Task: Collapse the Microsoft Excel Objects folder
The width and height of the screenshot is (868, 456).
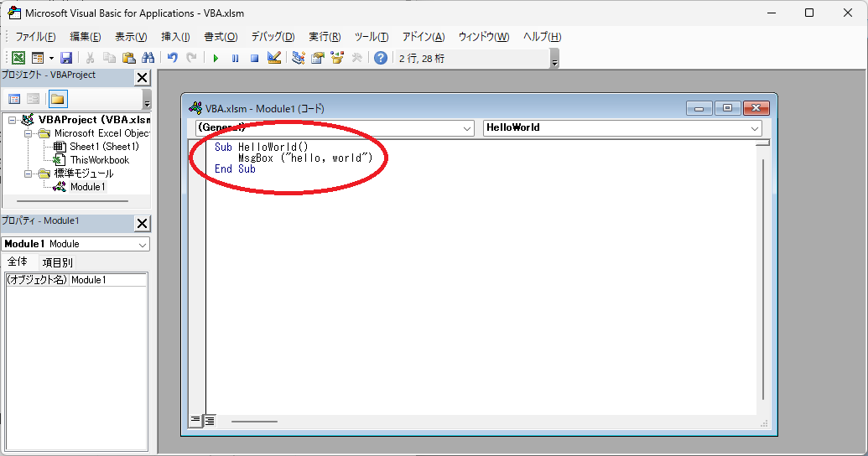Action: (29, 133)
